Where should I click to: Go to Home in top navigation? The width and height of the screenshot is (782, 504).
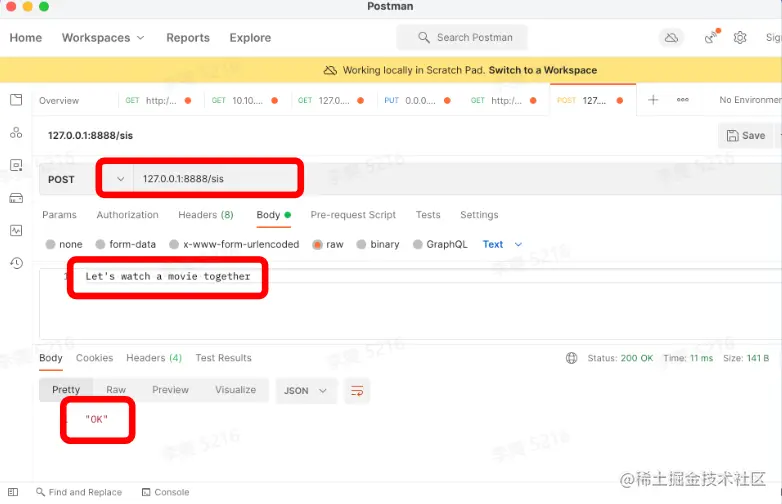[25, 38]
